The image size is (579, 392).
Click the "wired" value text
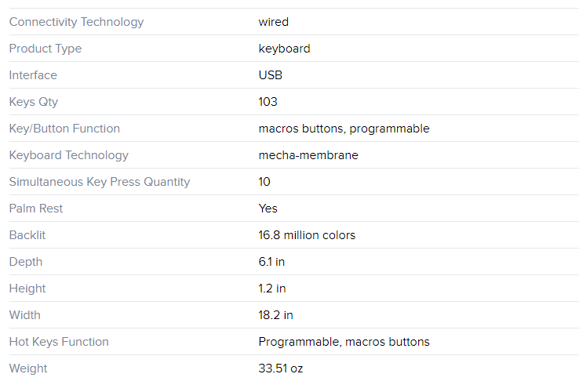point(273,22)
